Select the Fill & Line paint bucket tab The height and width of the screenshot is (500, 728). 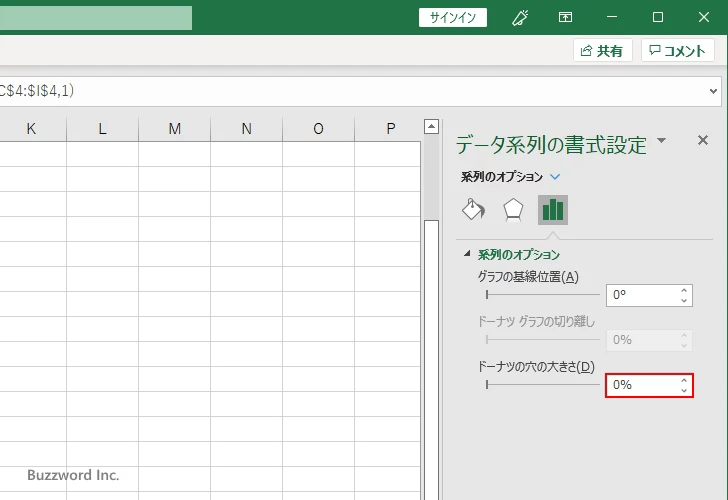point(474,210)
